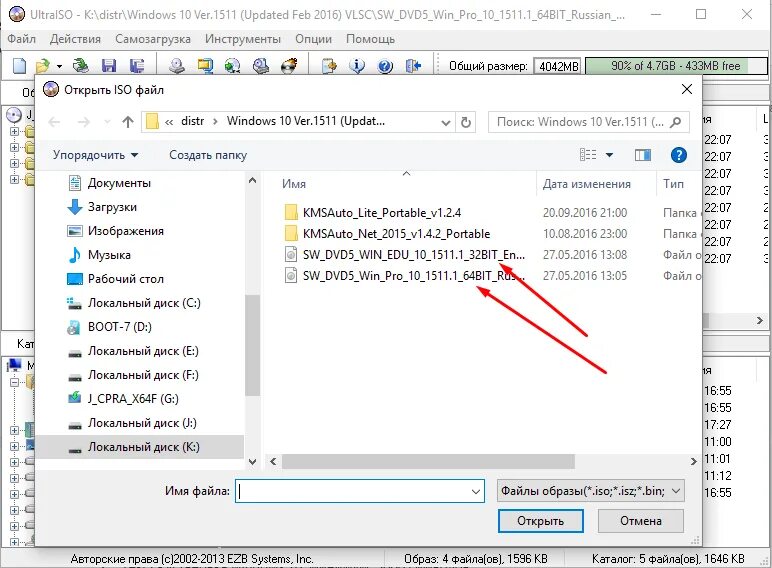This screenshot has height=568, width=772.
Task: Select Документы in navigation pane
Action: coord(120,183)
